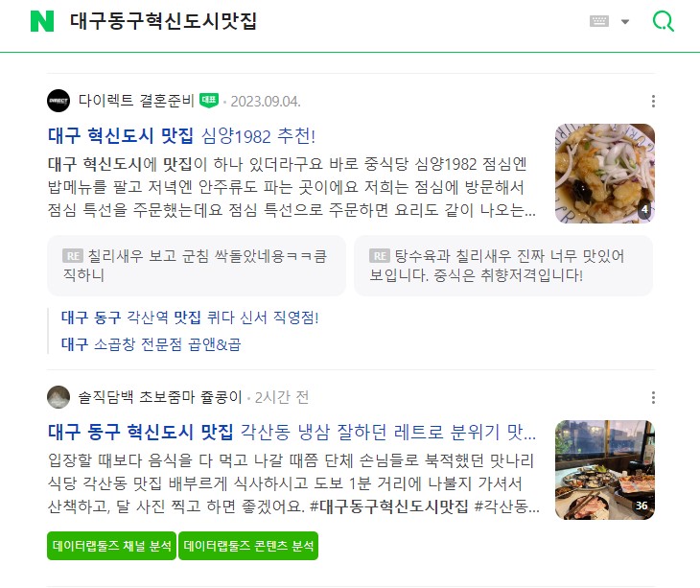The image size is (700, 588).
Task: Click the green 대표 badge icon
Action: click(x=209, y=101)
